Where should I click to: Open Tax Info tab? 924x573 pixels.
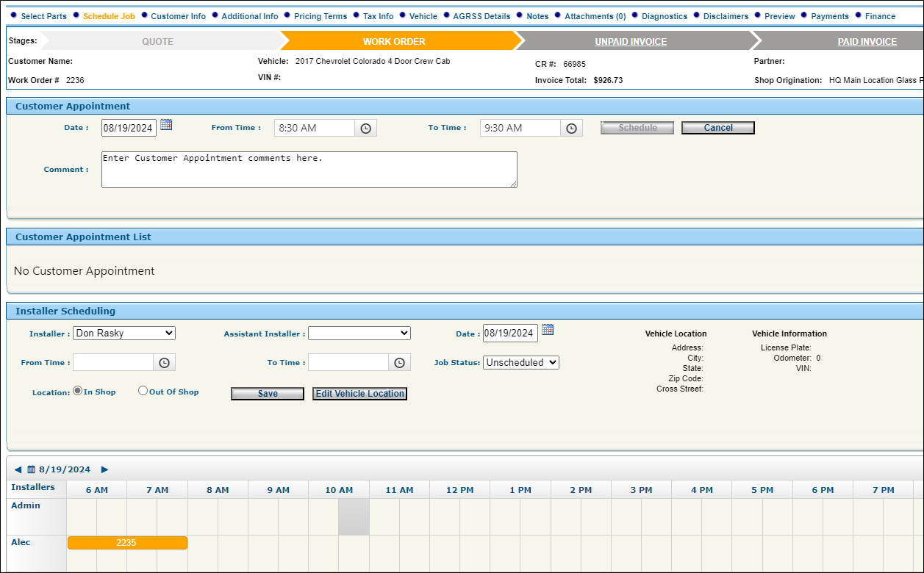[x=378, y=16]
